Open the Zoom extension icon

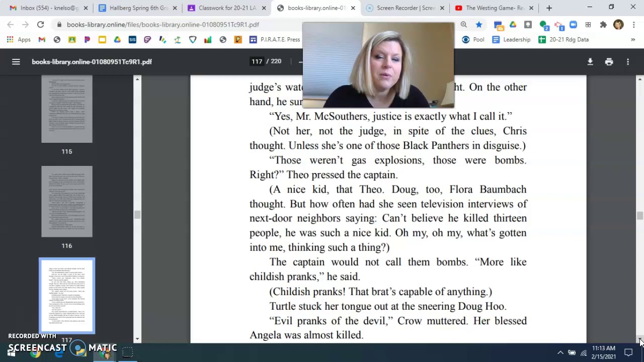click(x=573, y=24)
